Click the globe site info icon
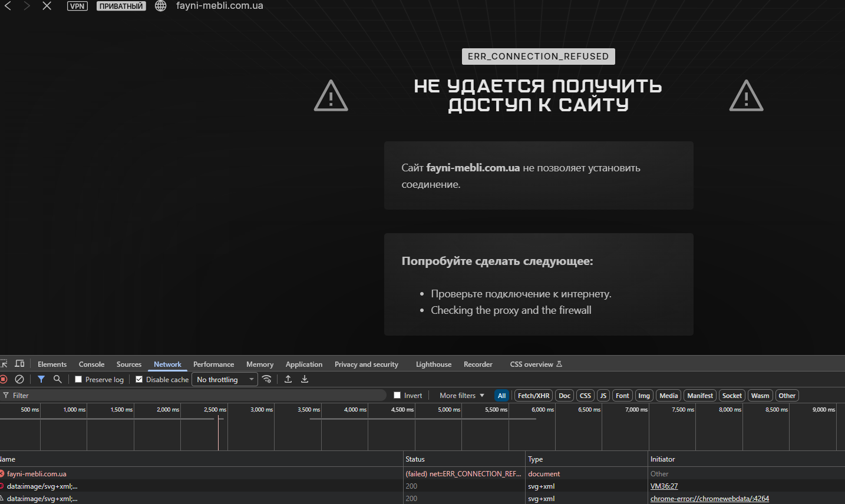The height and width of the screenshot is (504, 845). 161,6
